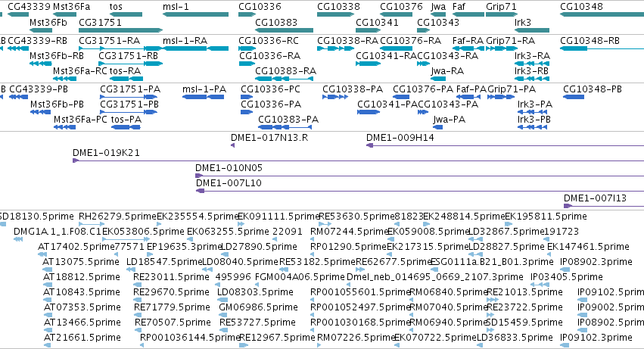Click EST IP09102.3prime
The image size is (644, 349).
(x=565, y=345)
